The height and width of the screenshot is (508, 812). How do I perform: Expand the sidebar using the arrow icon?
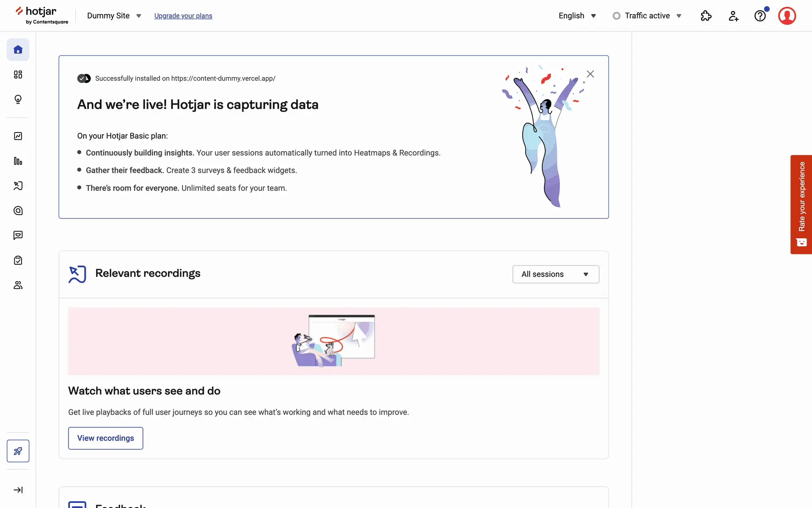(x=18, y=490)
